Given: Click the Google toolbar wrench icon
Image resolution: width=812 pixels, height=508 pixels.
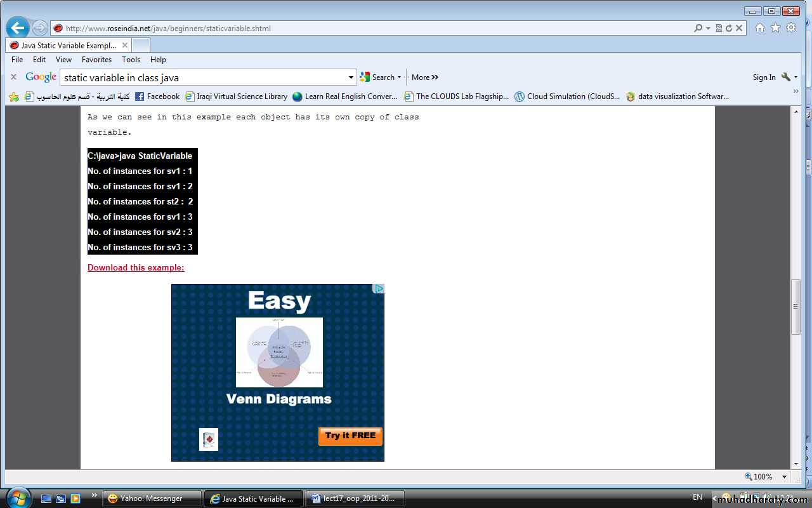Looking at the screenshot, I should click(787, 77).
